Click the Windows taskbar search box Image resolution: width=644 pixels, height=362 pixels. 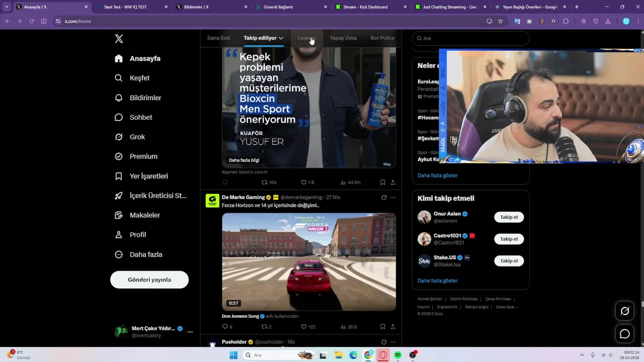[x=278, y=355]
